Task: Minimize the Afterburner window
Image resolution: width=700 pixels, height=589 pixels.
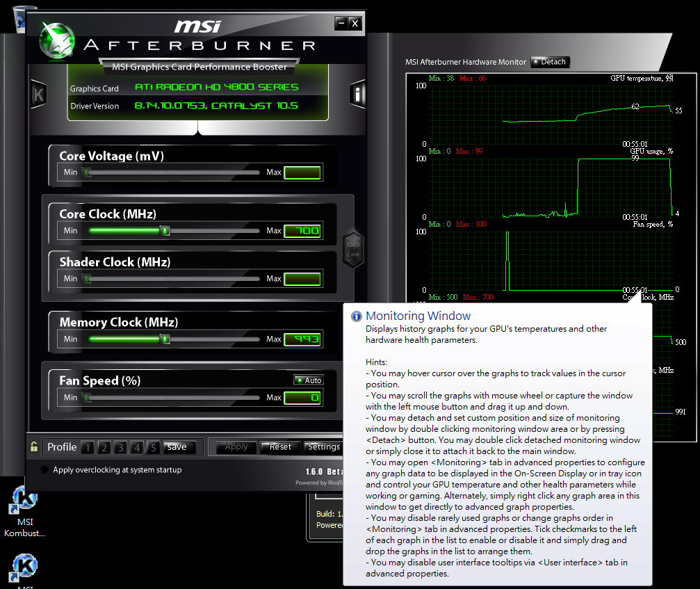Action: [341, 23]
